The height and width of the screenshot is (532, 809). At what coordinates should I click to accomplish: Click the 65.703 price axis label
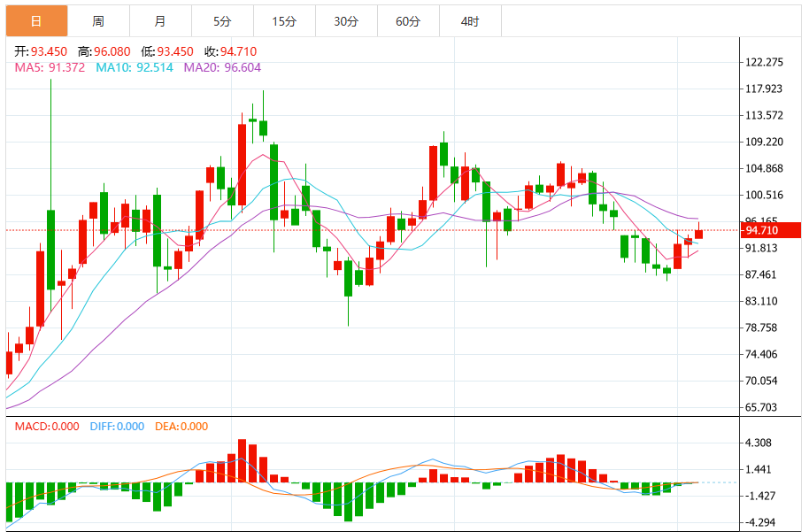(761, 408)
